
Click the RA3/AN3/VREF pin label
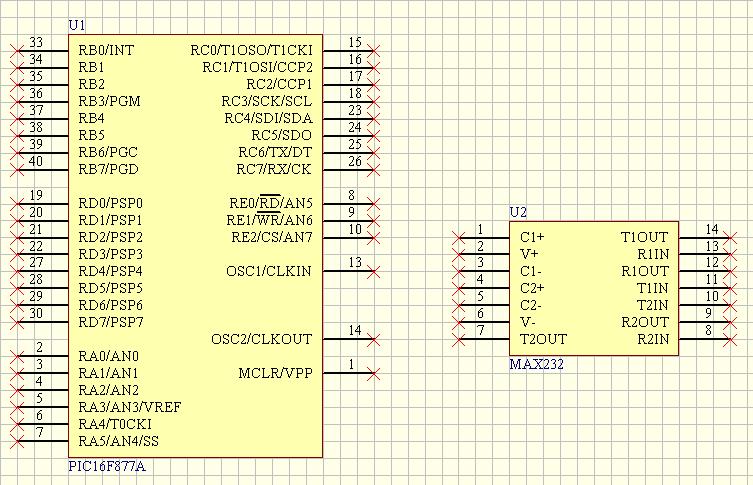[129, 407]
